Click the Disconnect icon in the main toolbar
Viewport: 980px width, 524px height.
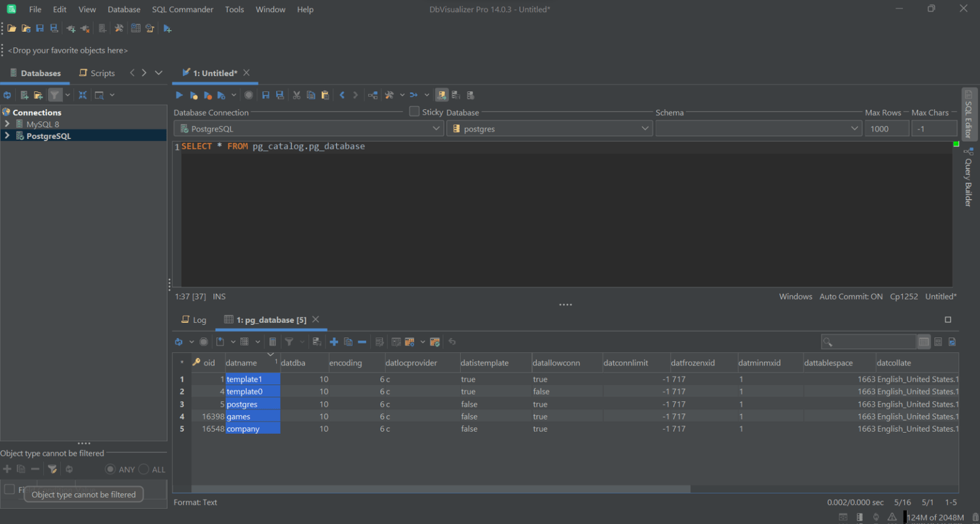(85, 28)
